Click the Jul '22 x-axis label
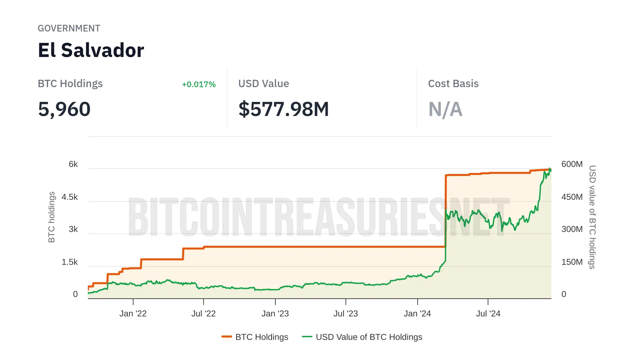The width and height of the screenshot is (644, 362). 204,313
